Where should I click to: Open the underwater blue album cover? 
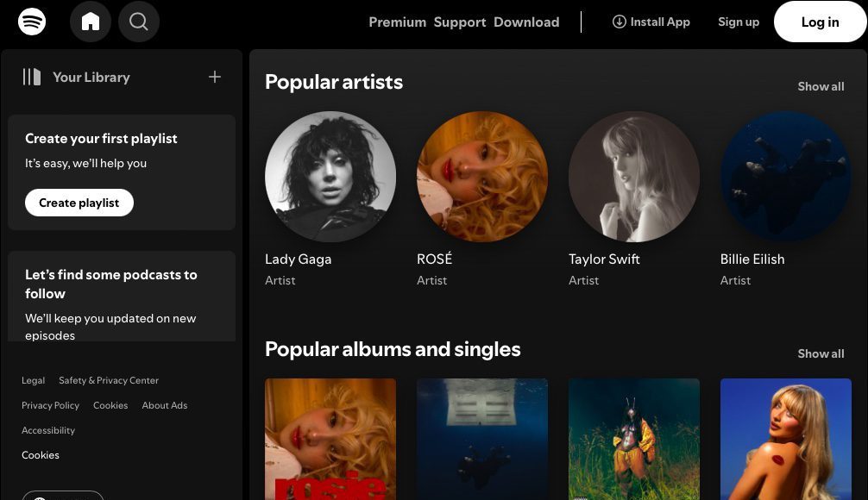482,439
